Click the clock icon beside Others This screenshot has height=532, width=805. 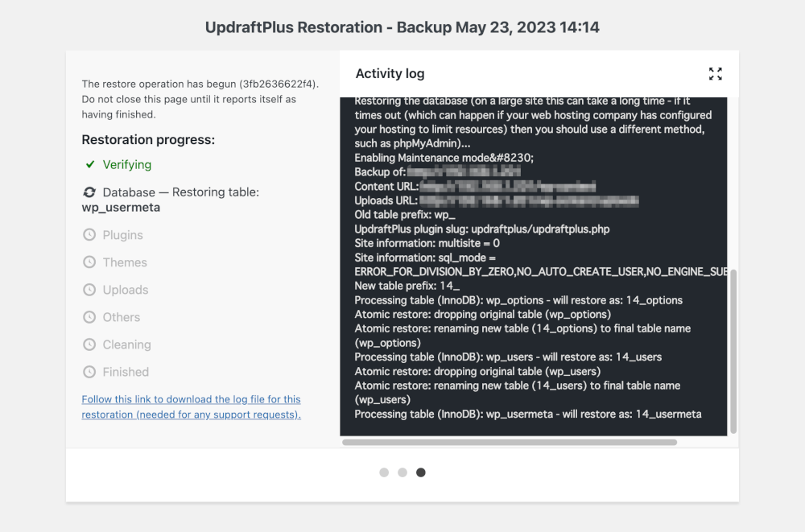pos(89,317)
